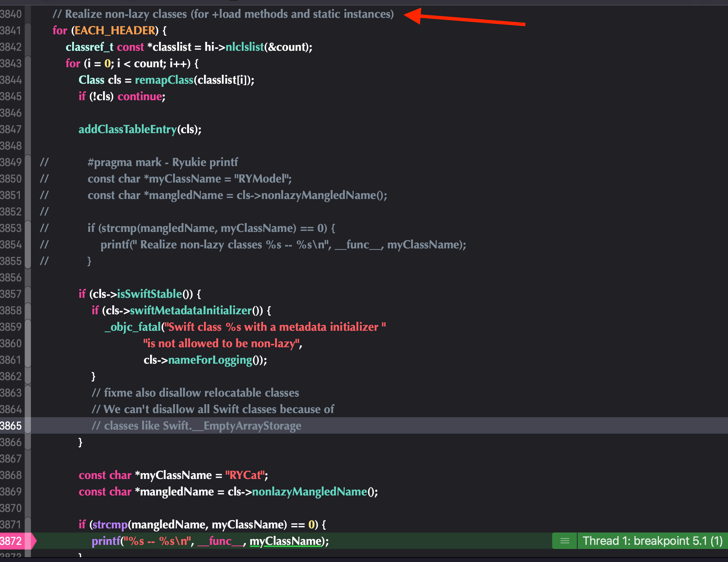Viewport: 728px width, 562px height.
Task: Click the 'Class' type keyword on line 3844
Action: (91, 80)
